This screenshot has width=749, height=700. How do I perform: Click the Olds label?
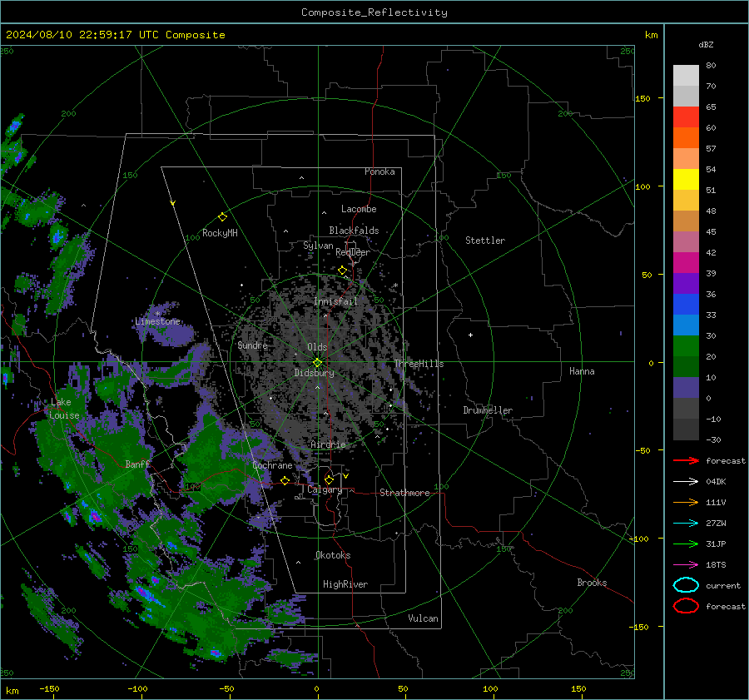pos(317,347)
